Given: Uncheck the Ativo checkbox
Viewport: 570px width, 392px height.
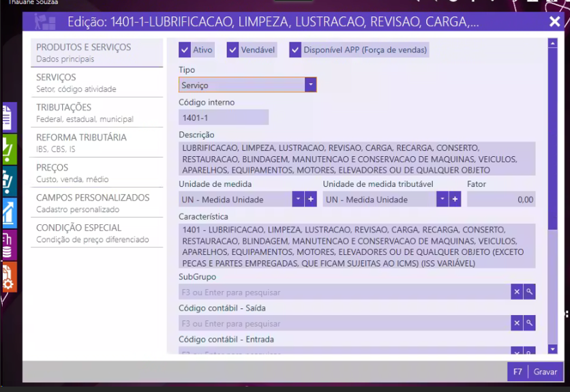Looking at the screenshot, I should tap(185, 50).
